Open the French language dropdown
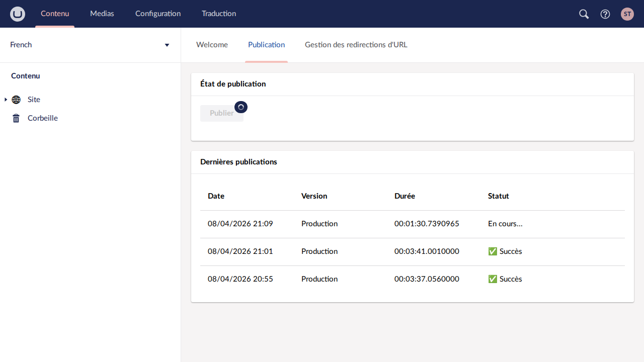644x362 pixels. point(90,45)
